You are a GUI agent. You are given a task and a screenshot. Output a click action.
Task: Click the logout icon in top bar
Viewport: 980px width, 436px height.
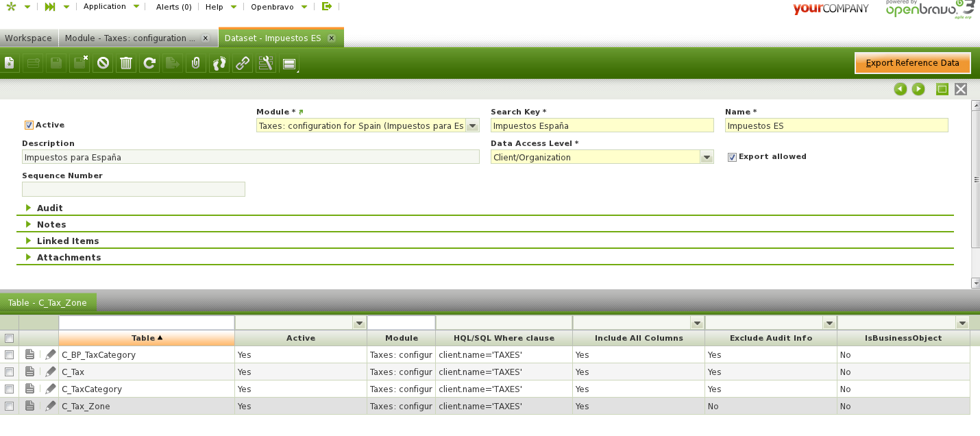(x=327, y=6)
